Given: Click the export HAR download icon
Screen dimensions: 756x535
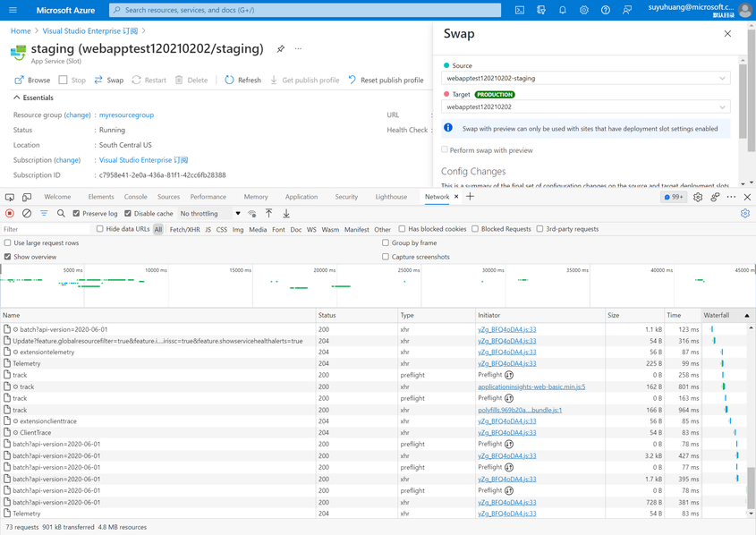Looking at the screenshot, I should tap(286, 214).
